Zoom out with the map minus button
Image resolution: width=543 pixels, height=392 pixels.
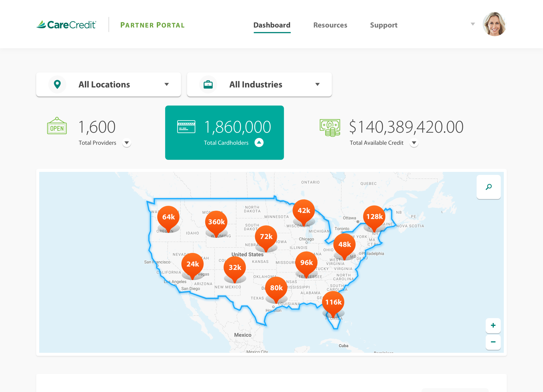coord(493,342)
